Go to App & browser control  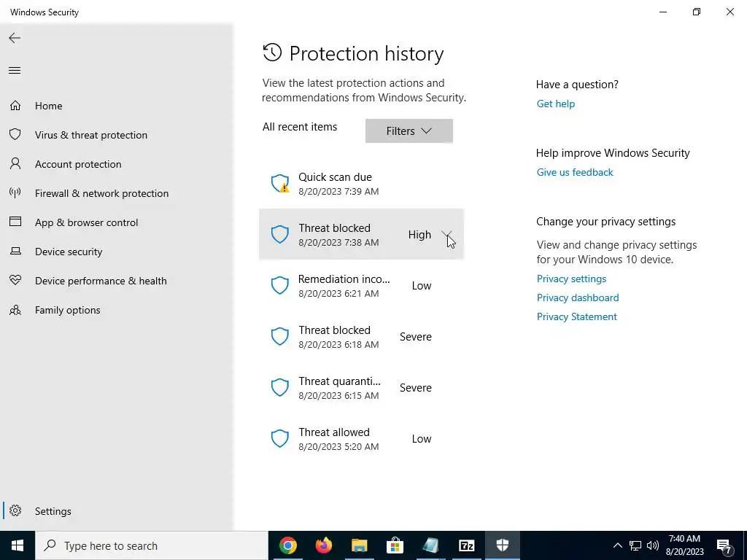[x=86, y=222]
